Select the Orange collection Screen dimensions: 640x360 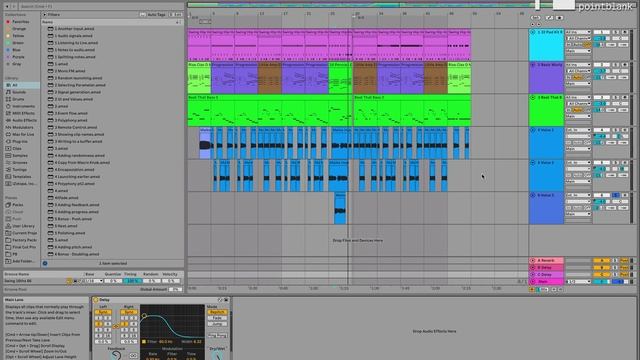tap(17, 29)
